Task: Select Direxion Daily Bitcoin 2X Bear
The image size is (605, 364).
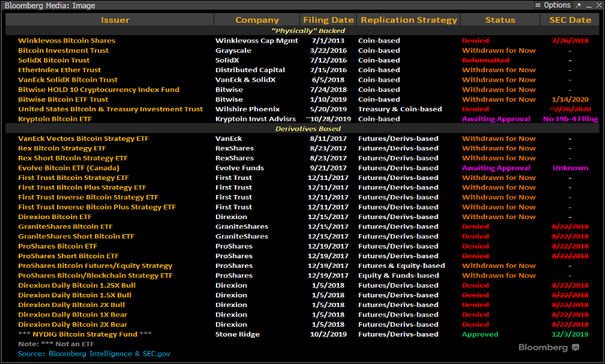Action: pyautogui.click(x=73, y=325)
